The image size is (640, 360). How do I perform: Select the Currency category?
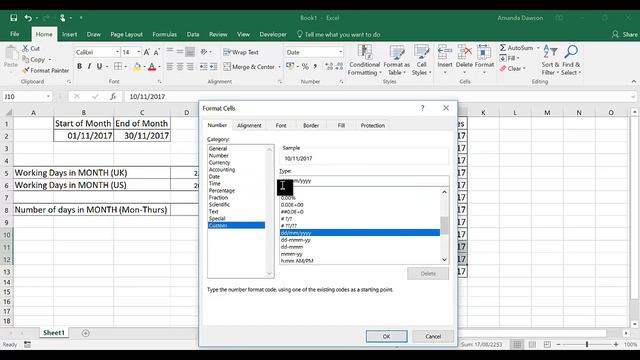[x=219, y=162]
